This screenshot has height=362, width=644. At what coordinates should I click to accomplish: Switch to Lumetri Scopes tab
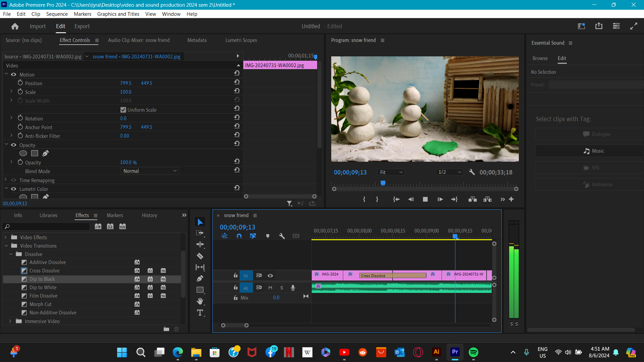coord(241,40)
